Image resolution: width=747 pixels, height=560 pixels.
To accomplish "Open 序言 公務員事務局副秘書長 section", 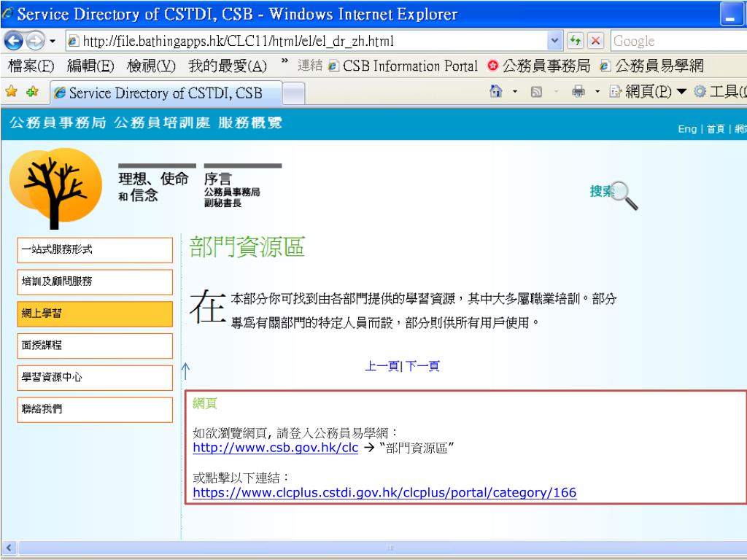I will click(x=242, y=187).
